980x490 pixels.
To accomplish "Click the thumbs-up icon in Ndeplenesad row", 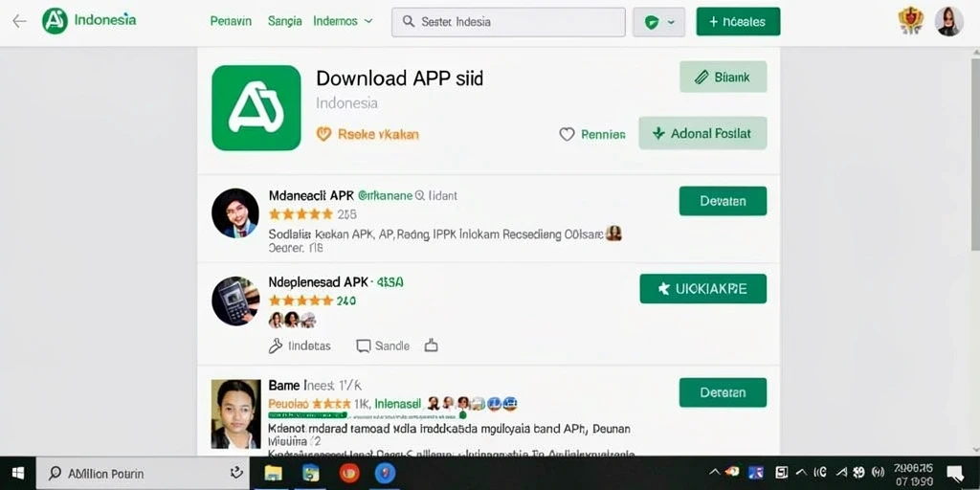I will [x=431, y=345].
